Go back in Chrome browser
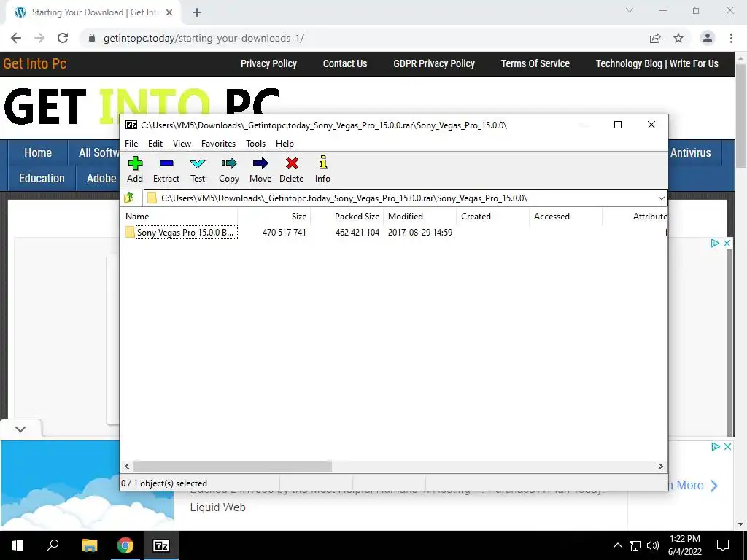This screenshot has height=560, width=747. tap(16, 38)
